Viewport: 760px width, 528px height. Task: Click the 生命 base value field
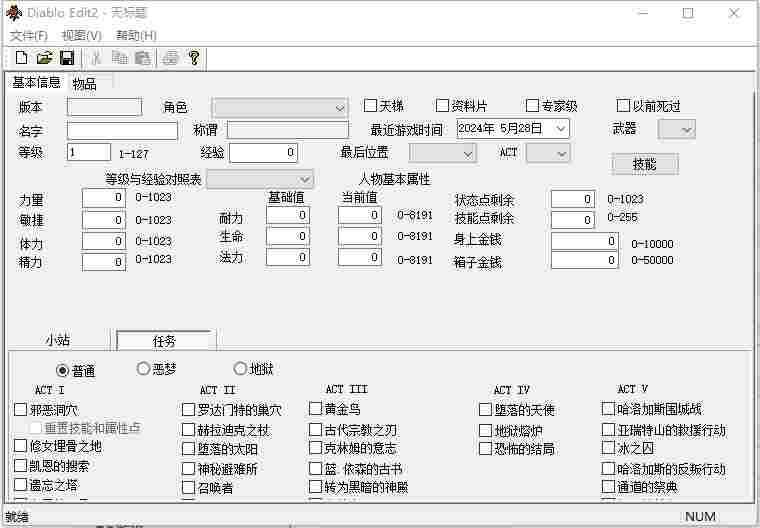288,236
